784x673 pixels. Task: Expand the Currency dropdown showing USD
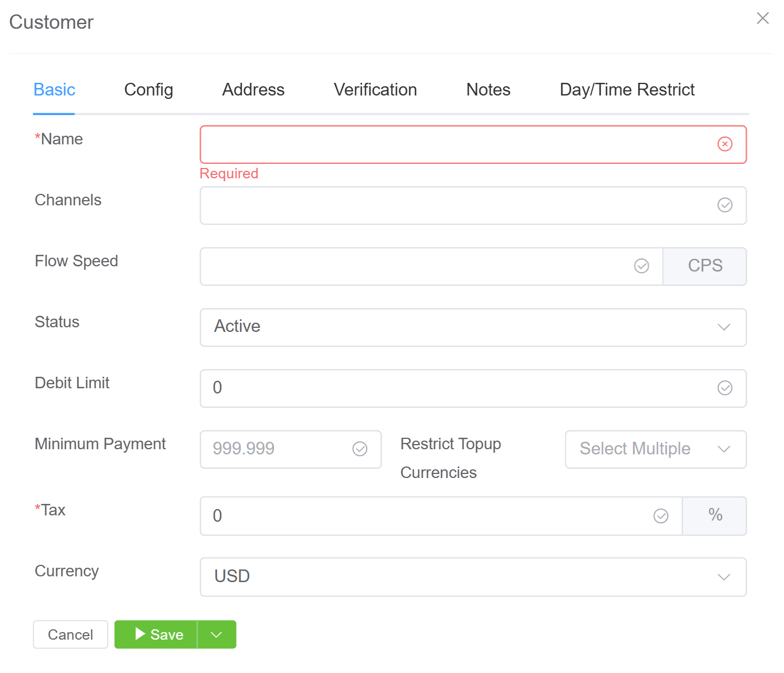[x=473, y=577]
